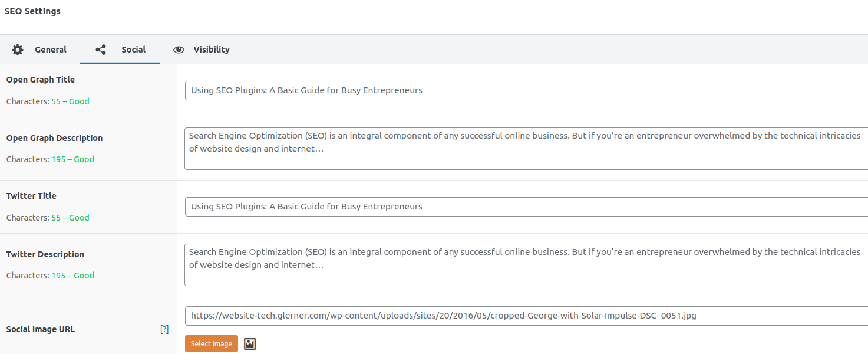868x354 pixels.
Task: Click the Social Image URL label
Action: tap(41, 329)
